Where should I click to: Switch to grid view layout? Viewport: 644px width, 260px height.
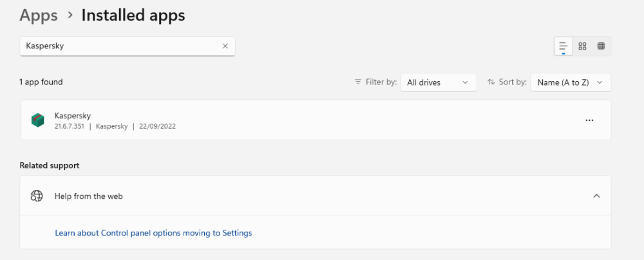click(582, 46)
